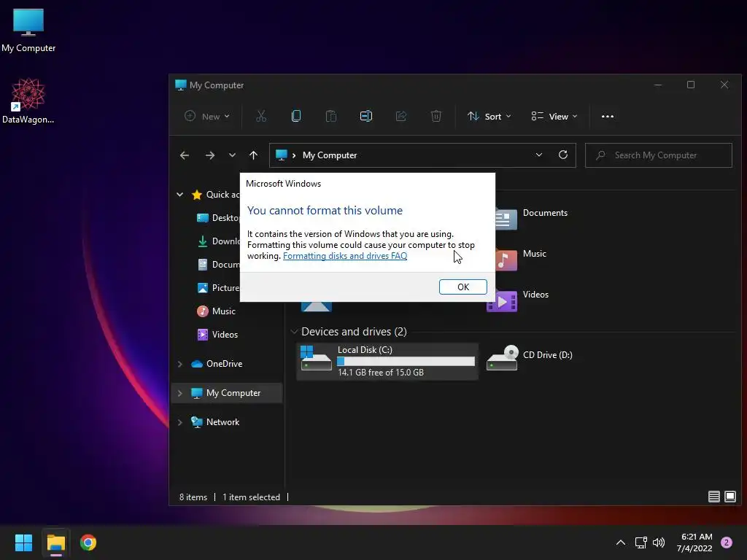This screenshot has width=747, height=560.
Task: Refresh the My Computer view
Action: pyautogui.click(x=563, y=155)
